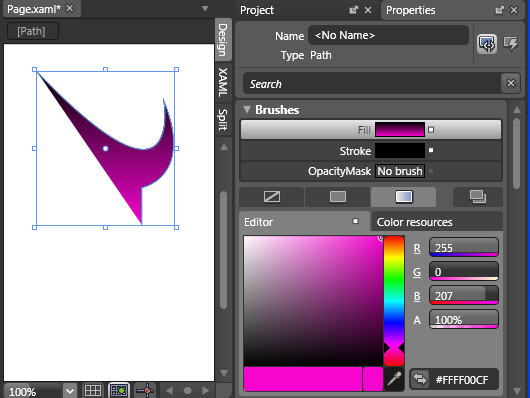Show the Events view lightning icon
Viewport: 530px width, 398px height.
[511, 43]
